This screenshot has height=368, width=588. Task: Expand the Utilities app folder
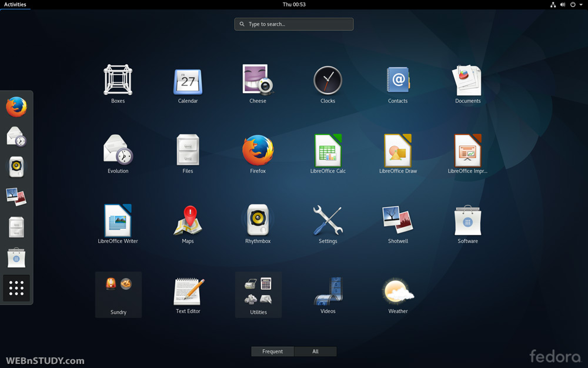coord(258,294)
